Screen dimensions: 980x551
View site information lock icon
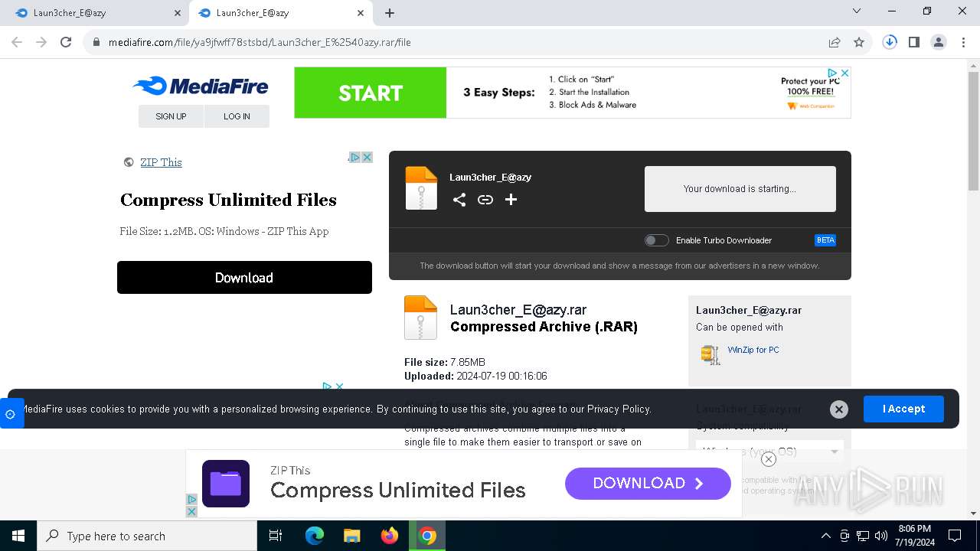96,42
